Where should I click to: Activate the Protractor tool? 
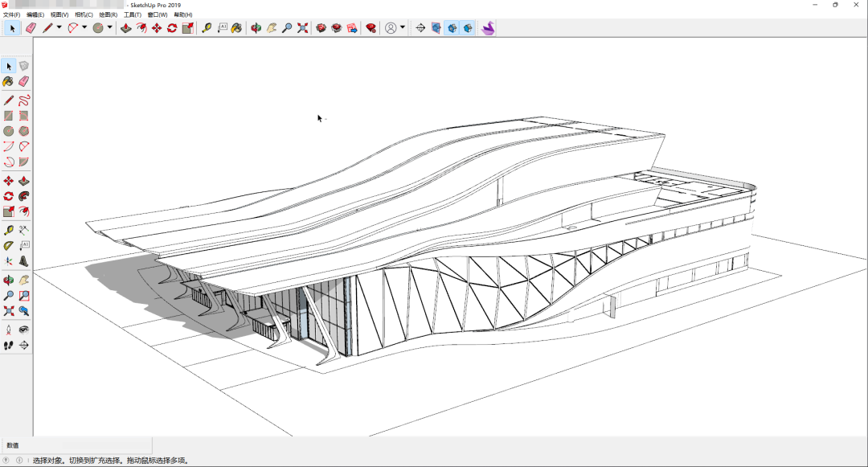click(x=8, y=246)
